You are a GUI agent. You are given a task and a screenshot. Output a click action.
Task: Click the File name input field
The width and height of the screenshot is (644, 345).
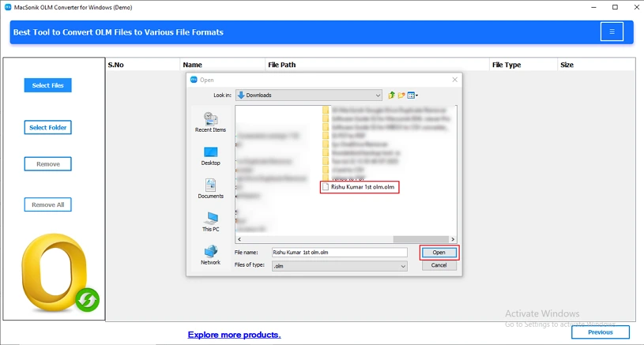point(339,253)
